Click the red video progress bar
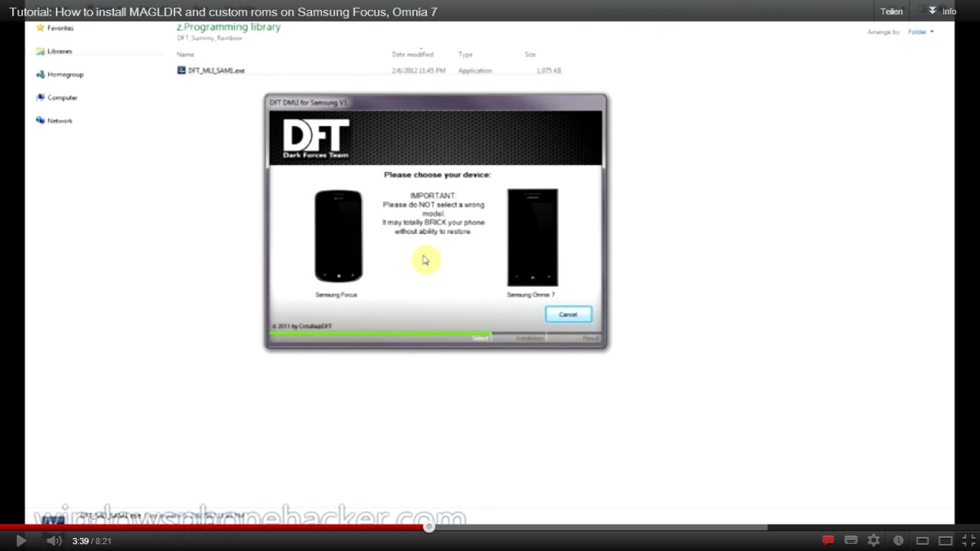The image size is (980, 551). 215,527
